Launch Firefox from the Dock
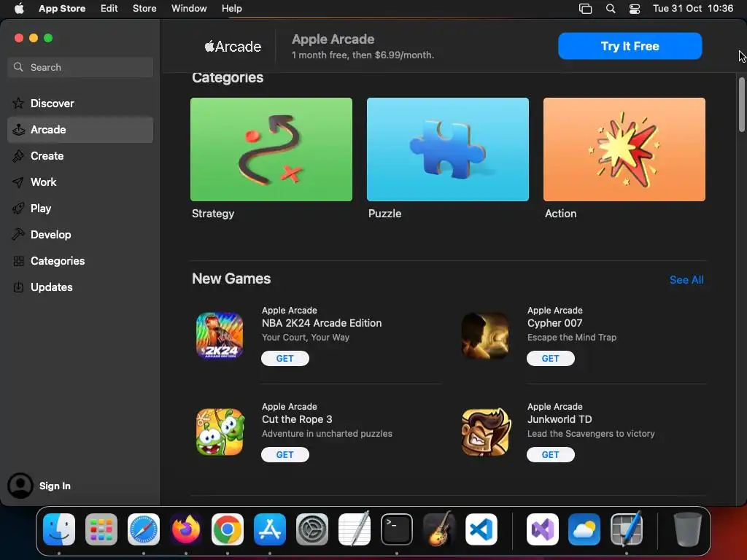This screenshot has width=747, height=560. (185, 529)
